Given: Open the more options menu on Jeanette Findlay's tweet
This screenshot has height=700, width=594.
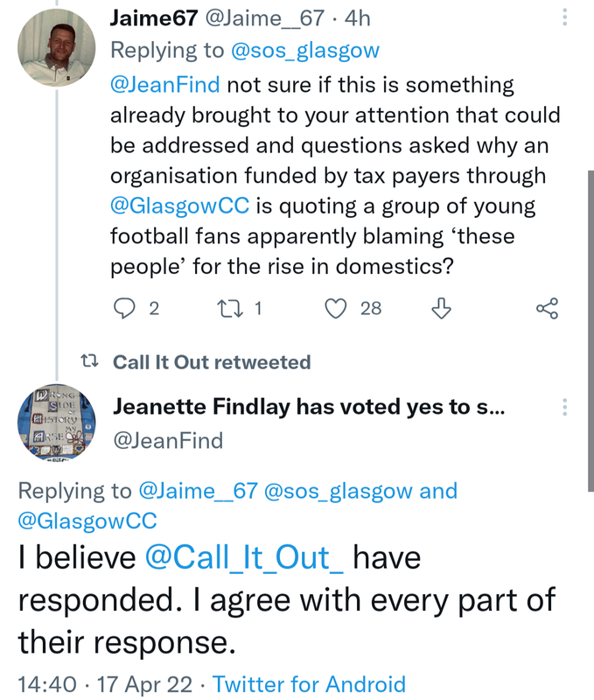Looking at the screenshot, I should [565, 407].
